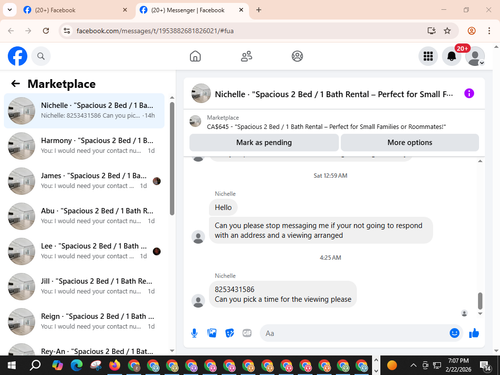Click the conversation header title Nichelle
Image resolution: width=500 pixels, height=375 pixels.
(x=334, y=94)
